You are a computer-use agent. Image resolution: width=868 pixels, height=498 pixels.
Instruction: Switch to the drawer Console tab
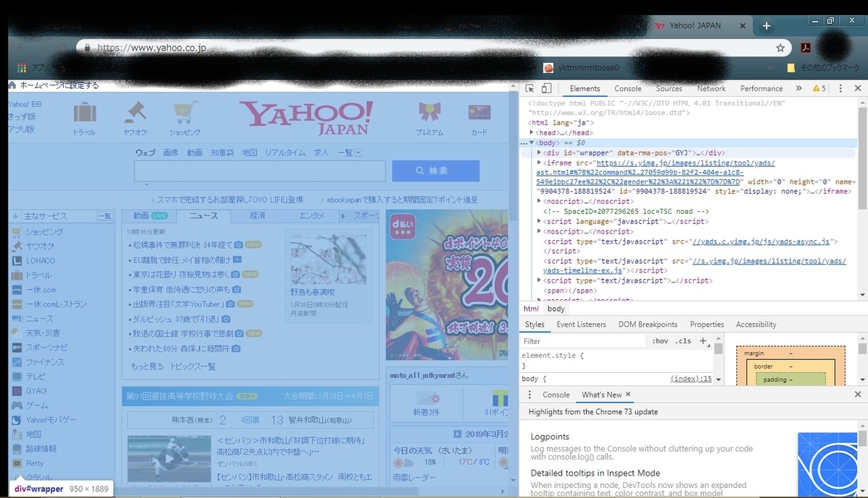click(x=556, y=395)
